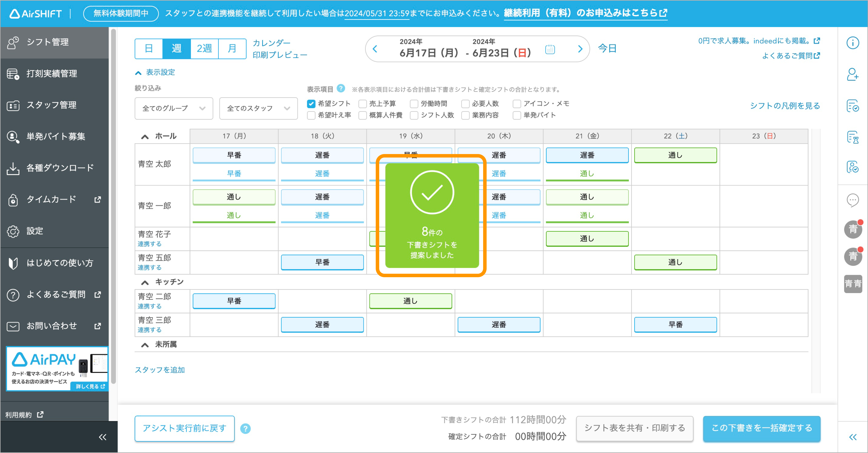Image resolution: width=868 pixels, height=453 pixels.
Task: Click the 利用規約 external link icon
Action: pyautogui.click(x=40, y=414)
